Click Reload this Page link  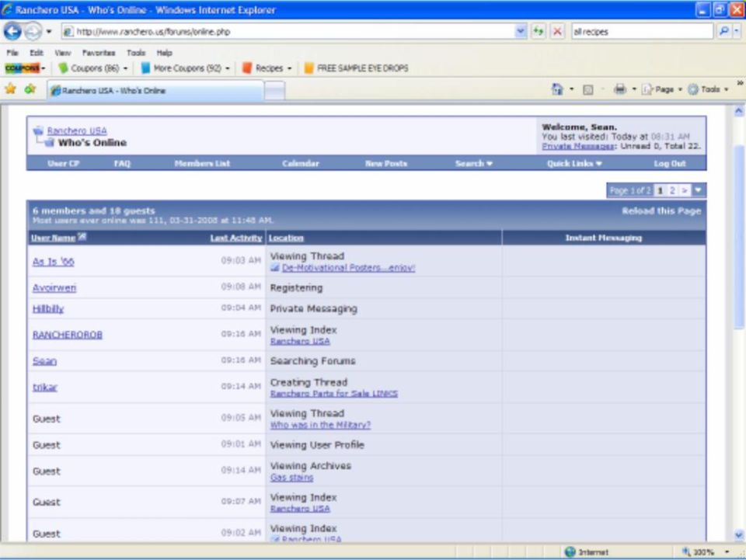(x=661, y=210)
